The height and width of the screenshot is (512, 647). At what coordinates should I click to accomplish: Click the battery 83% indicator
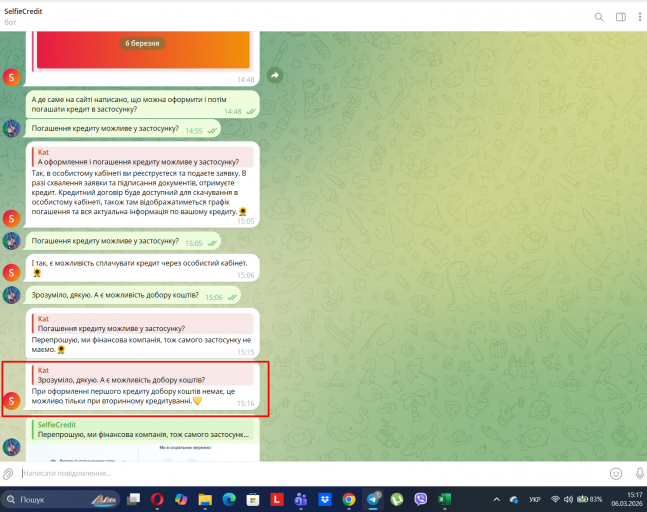(590, 499)
